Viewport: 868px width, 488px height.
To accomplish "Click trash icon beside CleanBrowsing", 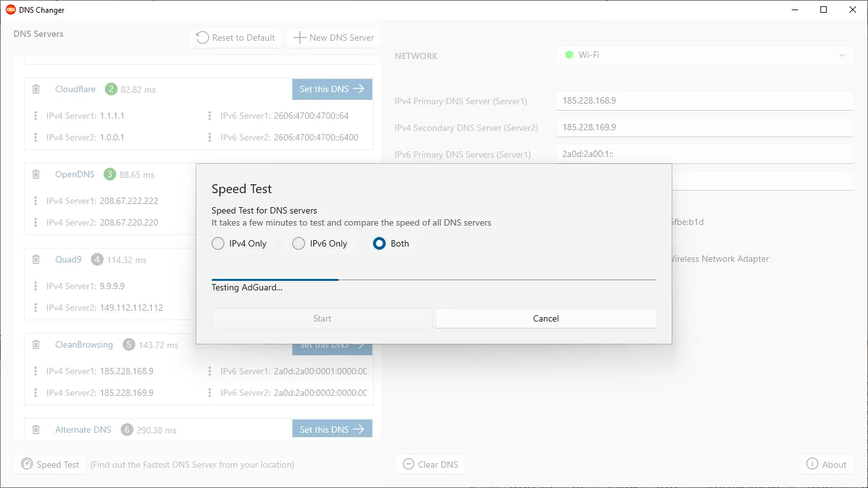I will click(36, 344).
